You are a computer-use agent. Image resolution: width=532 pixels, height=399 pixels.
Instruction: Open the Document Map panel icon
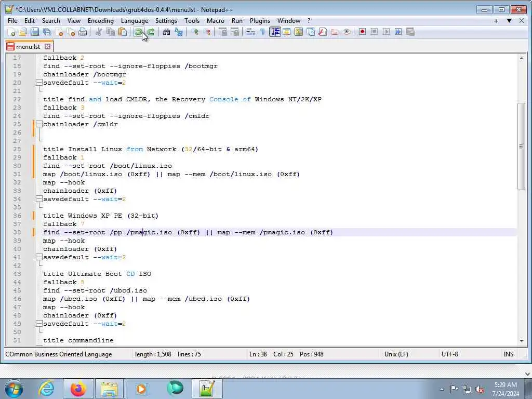299,32
